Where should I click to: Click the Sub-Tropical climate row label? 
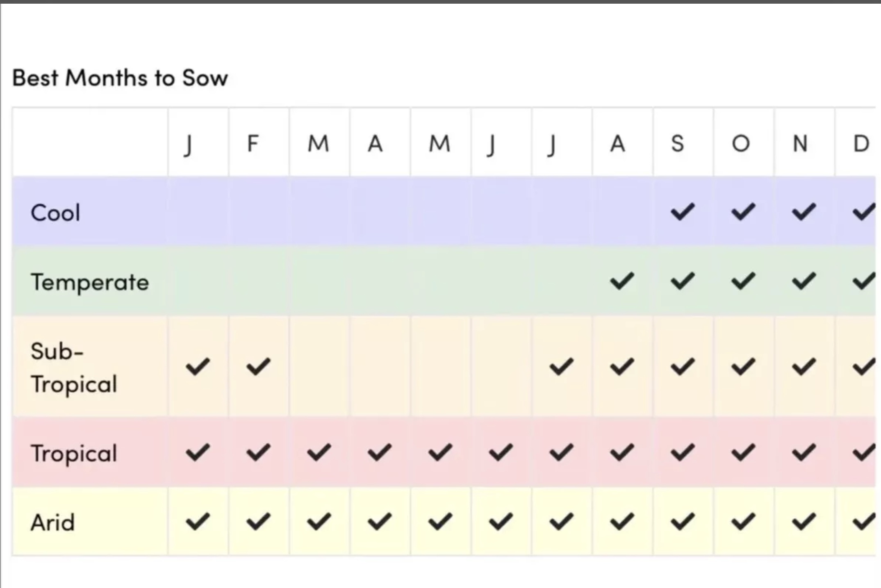[74, 368]
